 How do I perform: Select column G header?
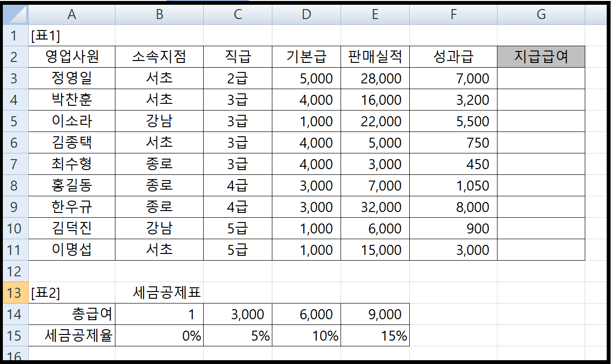[x=541, y=15]
